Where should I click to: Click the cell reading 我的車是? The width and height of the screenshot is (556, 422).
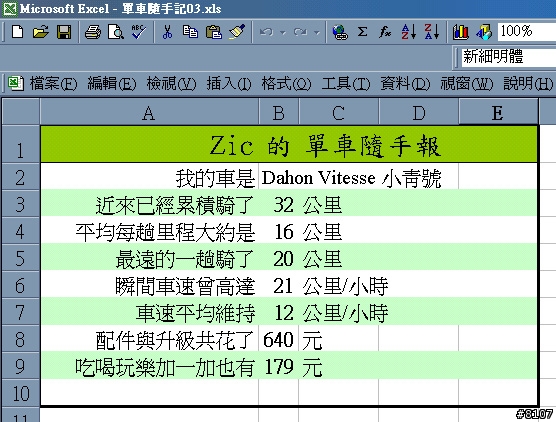pyautogui.click(x=150, y=177)
